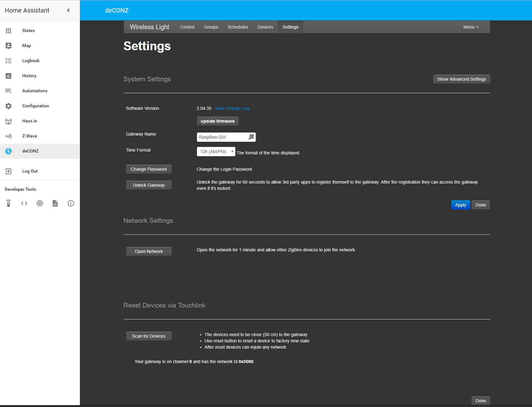532x407 pixels.
Task: Open the Events radio tower developer tool
Action: 40,203
